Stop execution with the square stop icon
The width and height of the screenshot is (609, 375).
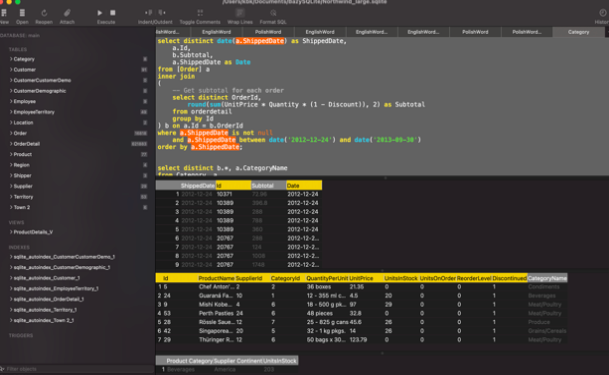[113, 13]
